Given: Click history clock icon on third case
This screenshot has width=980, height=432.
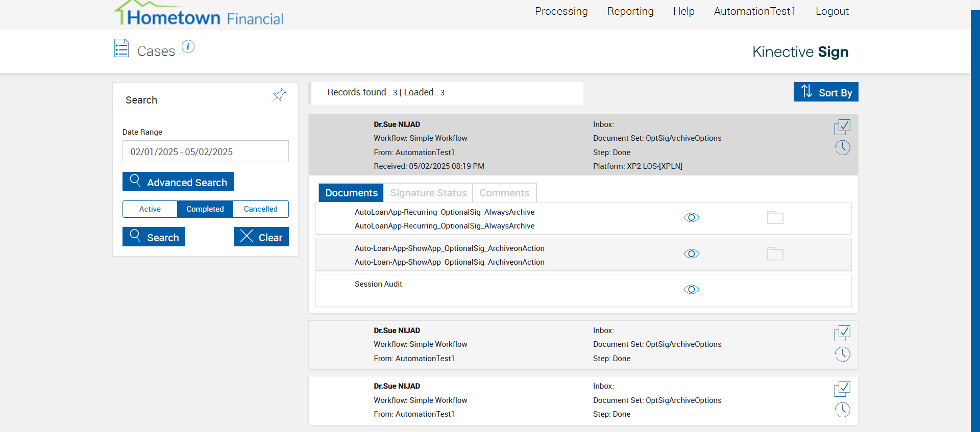Looking at the screenshot, I should pyautogui.click(x=842, y=410).
